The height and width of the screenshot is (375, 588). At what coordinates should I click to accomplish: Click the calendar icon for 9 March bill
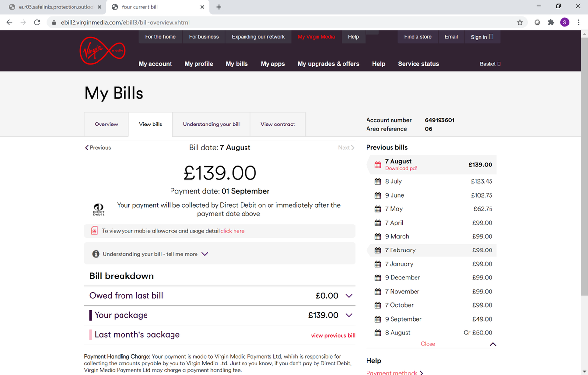[x=378, y=236]
